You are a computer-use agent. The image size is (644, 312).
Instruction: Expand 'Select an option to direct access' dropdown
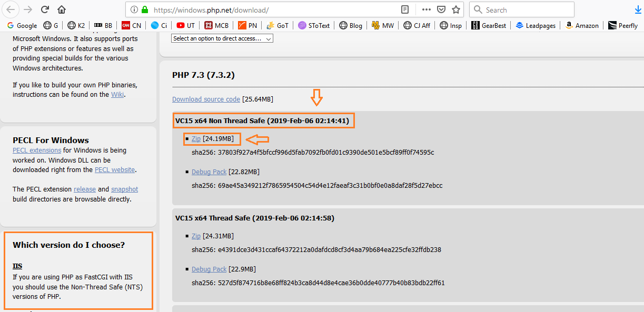222,38
